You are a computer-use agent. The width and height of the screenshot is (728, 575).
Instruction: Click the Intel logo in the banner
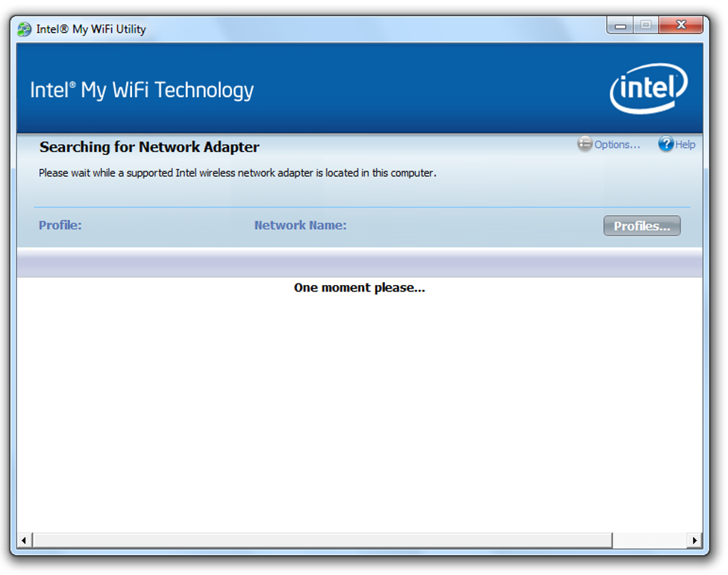click(x=649, y=89)
